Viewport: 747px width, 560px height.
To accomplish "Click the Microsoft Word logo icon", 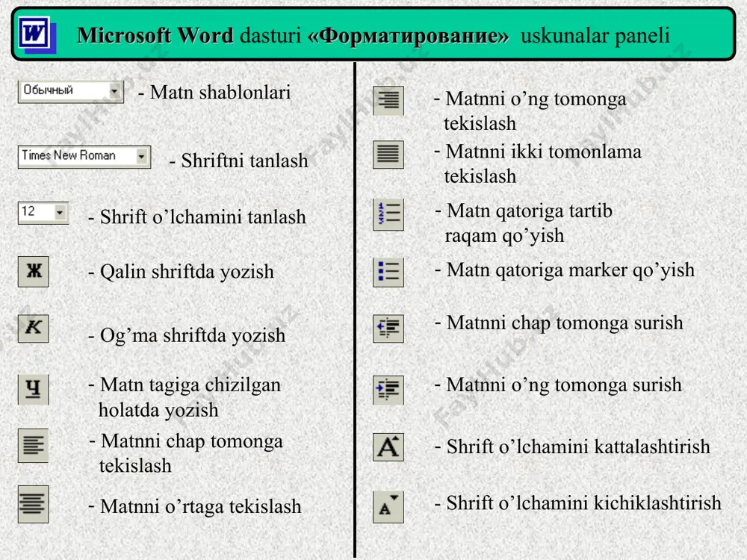I will tap(37, 35).
